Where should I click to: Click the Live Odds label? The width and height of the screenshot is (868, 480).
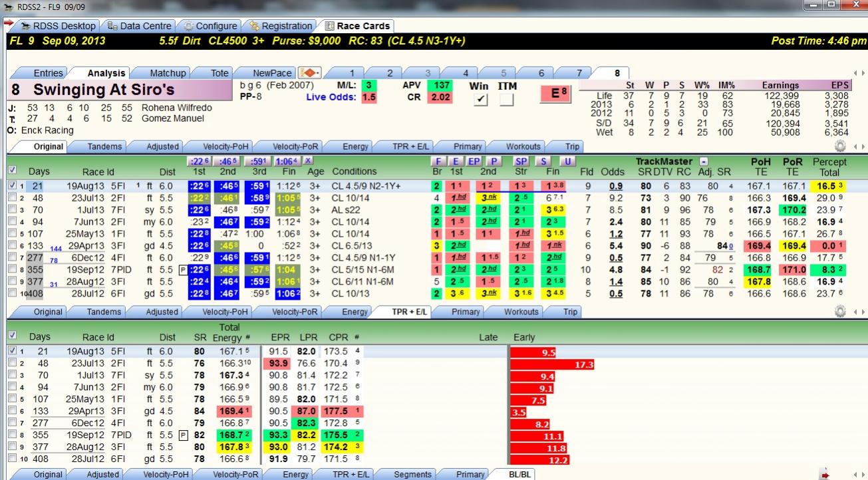pyautogui.click(x=331, y=98)
